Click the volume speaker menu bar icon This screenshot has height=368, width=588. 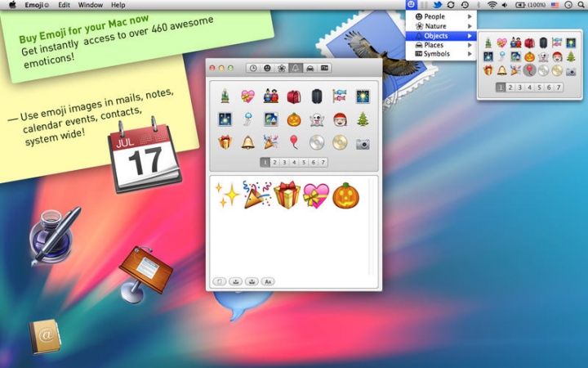pos(505,5)
